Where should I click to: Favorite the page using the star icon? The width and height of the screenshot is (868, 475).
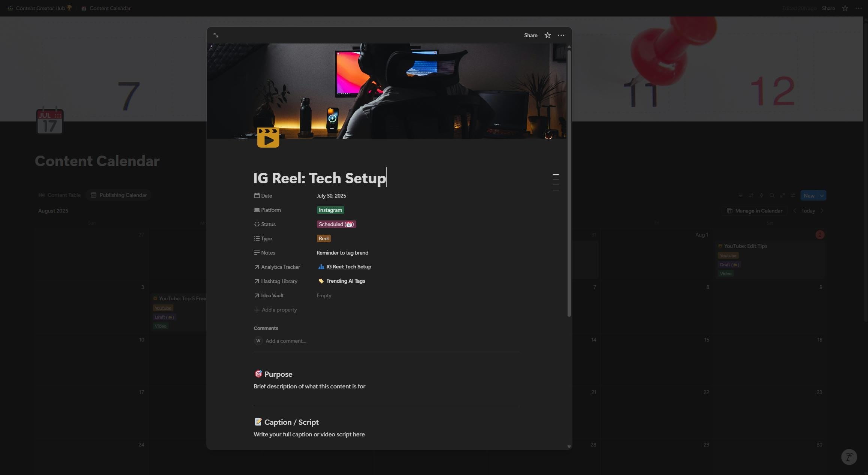pos(547,35)
